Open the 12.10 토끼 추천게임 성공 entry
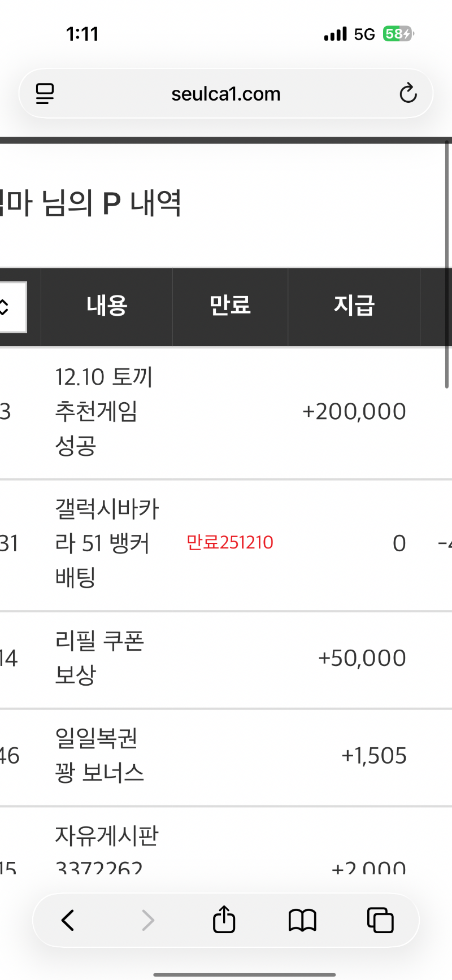 coord(103,411)
